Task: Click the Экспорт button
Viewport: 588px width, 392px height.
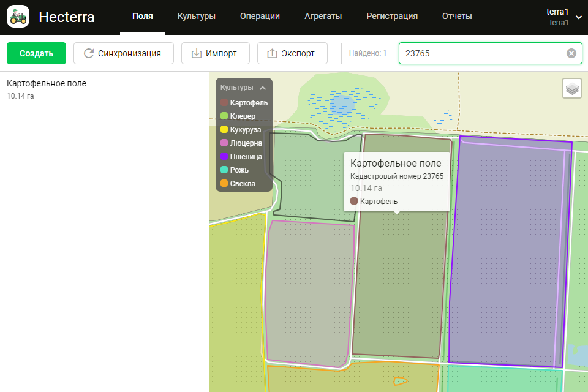Action: click(292, 53)
